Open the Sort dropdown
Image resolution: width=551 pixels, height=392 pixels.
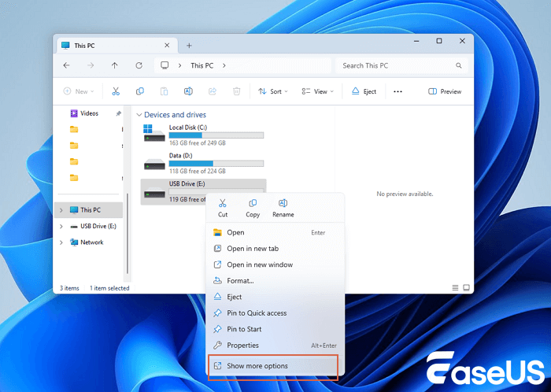pos(273,91)
